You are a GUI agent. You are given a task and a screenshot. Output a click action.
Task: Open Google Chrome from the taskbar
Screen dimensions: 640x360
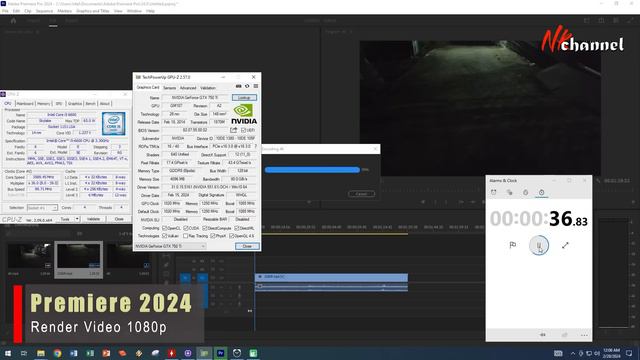[58, 353]
